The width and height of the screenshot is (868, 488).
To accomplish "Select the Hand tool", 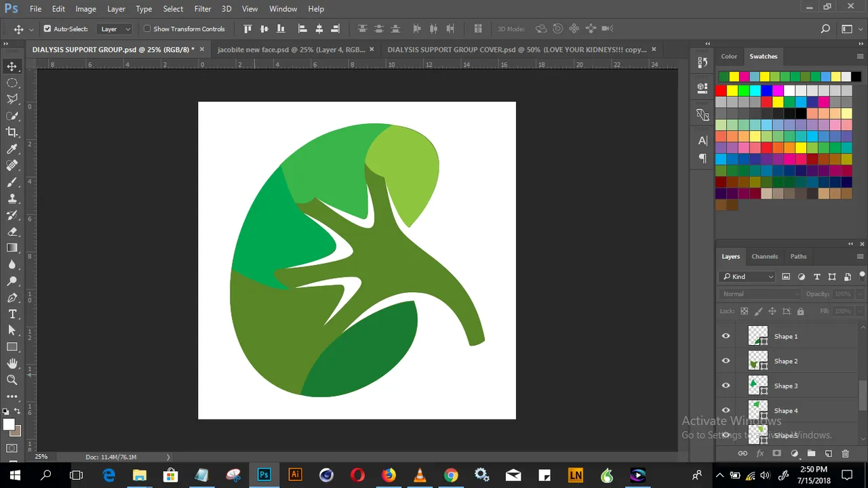I will tap(12, 364).
